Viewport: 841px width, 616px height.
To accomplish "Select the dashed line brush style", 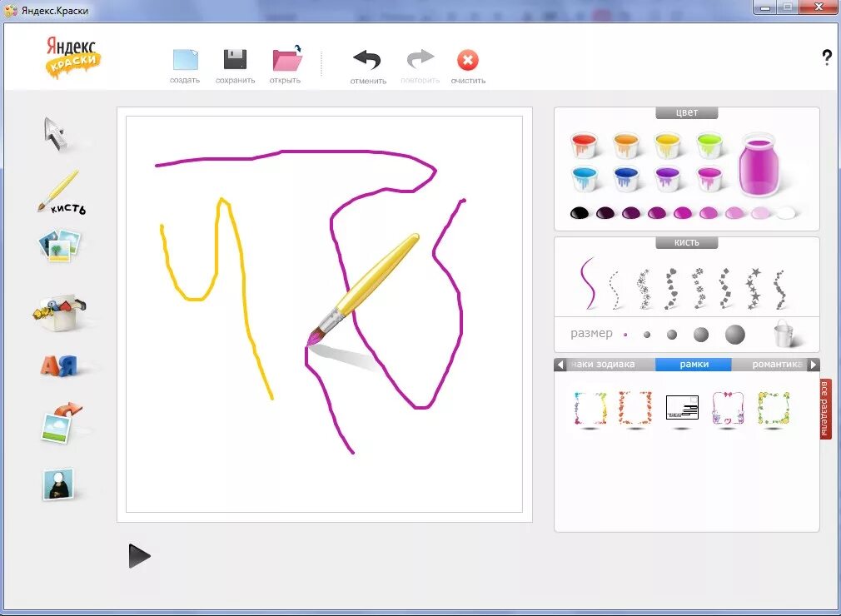I will click(x=615, y=290).
